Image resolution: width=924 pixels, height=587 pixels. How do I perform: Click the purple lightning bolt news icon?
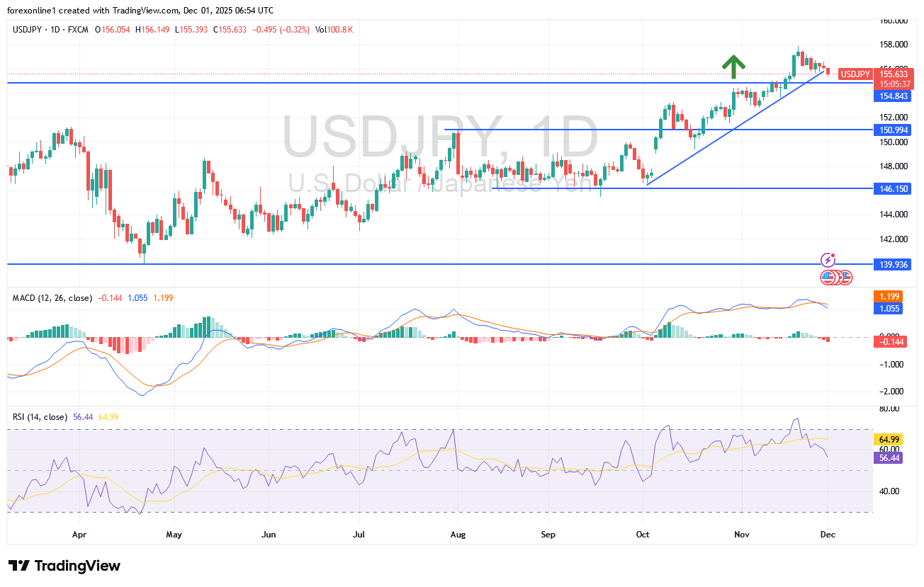(x=827, y=260)
